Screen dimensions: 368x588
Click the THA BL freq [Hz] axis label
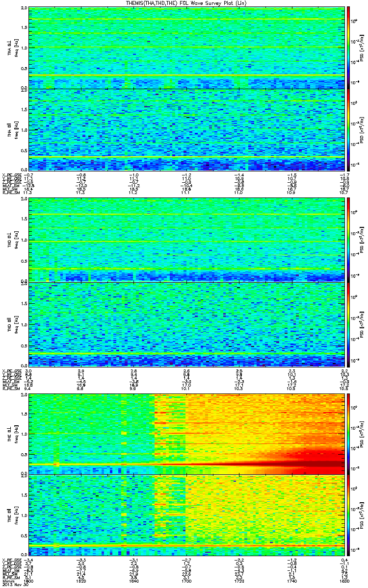[x=16, y=48]
